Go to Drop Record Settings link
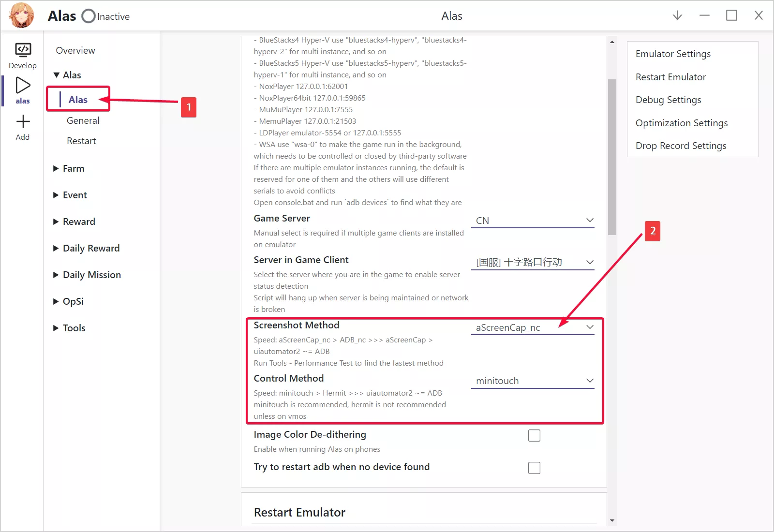Viewport: 774px width, 532px height. point(681,146)
